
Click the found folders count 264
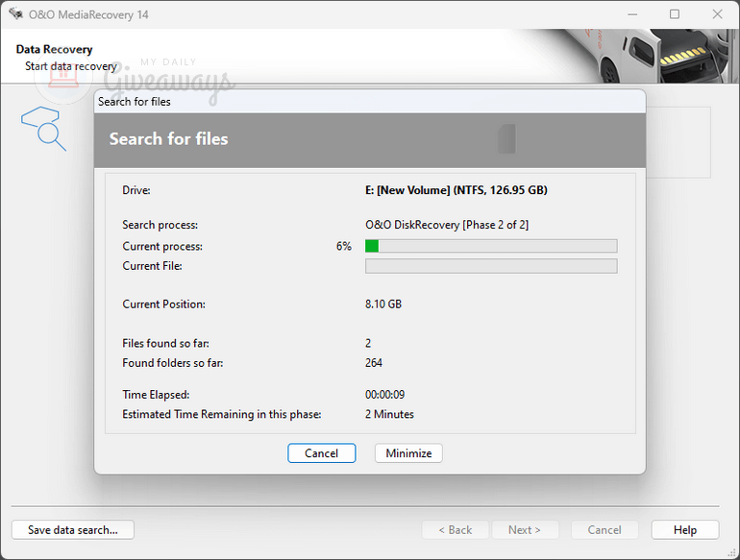click(x=374, y=362)
